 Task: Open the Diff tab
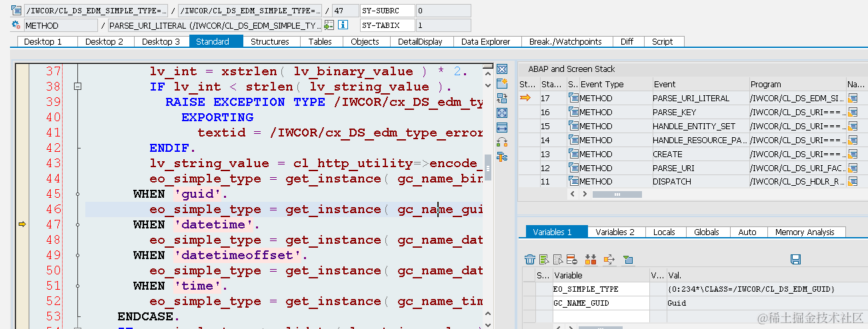pyautogui.click(x=627, y=41)
